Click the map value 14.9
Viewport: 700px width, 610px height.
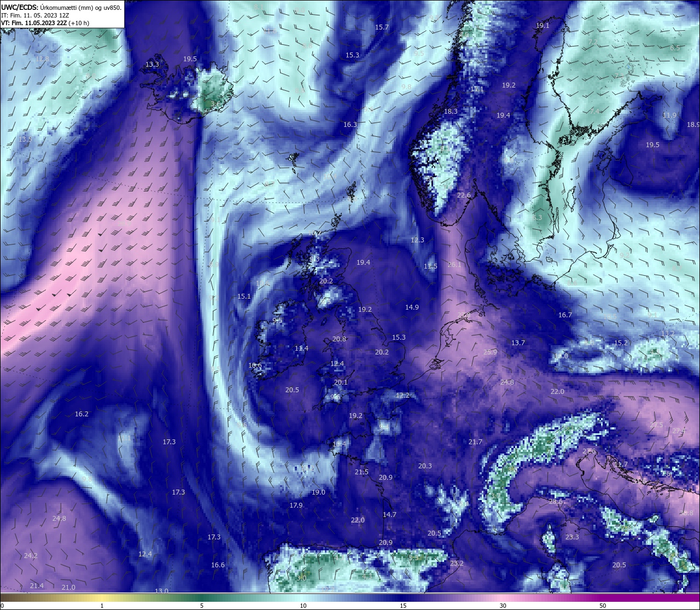pos(412,307)
